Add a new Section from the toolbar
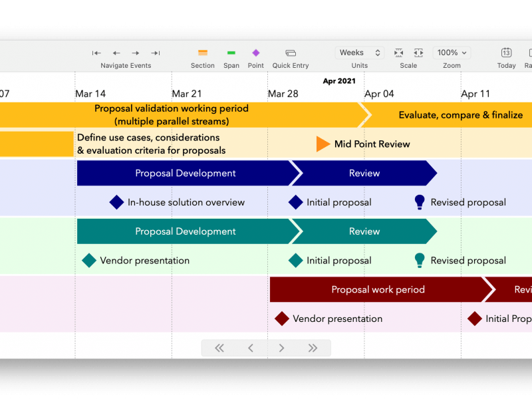 tap(203, 53)
